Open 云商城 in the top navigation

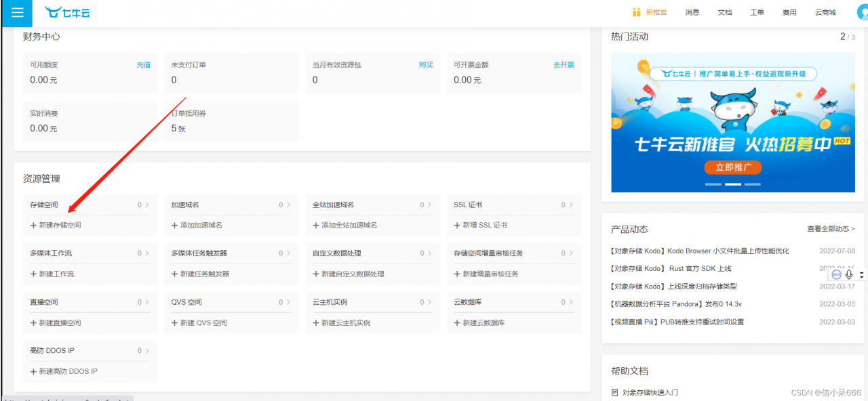pyautogui.click(x=825, y=12)
